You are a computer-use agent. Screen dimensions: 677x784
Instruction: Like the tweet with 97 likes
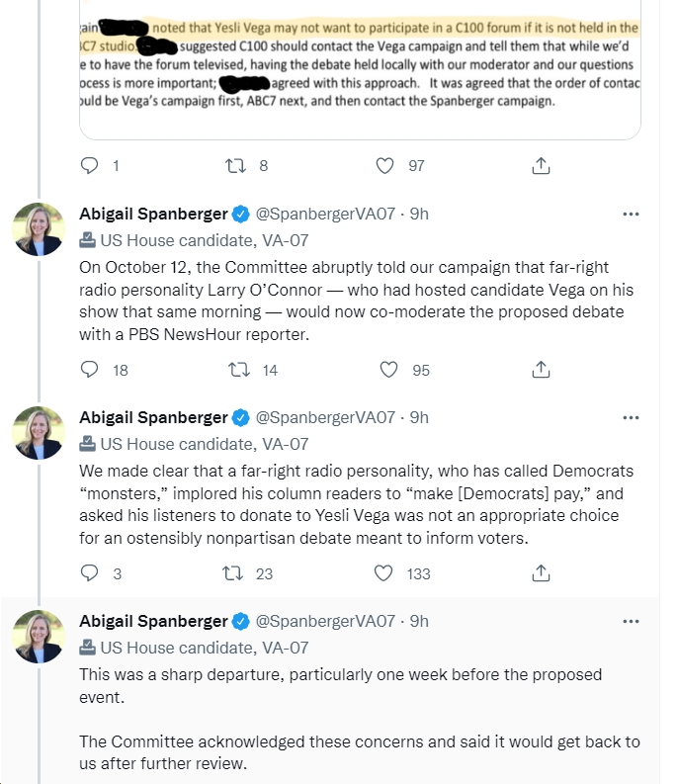click(x=385, y=165)
